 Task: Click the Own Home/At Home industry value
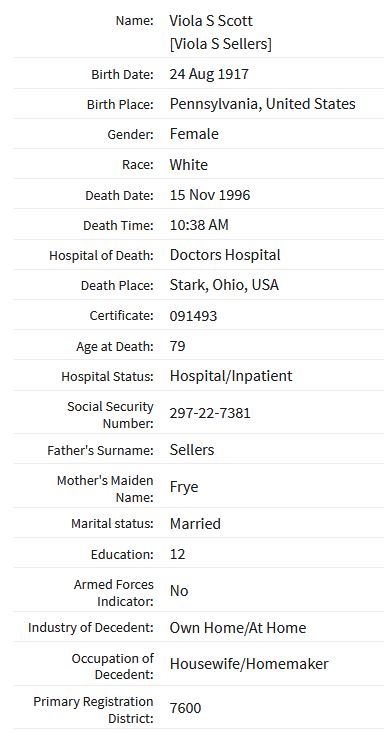click(238, 627)
